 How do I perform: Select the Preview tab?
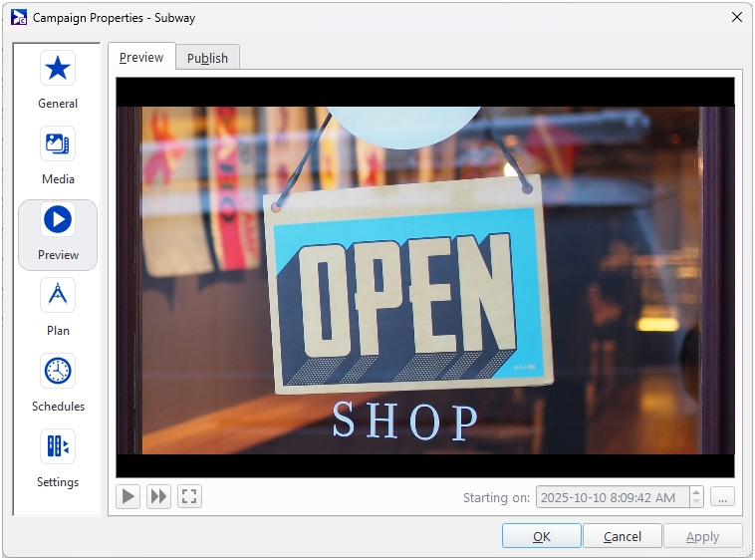coord(141,57)
